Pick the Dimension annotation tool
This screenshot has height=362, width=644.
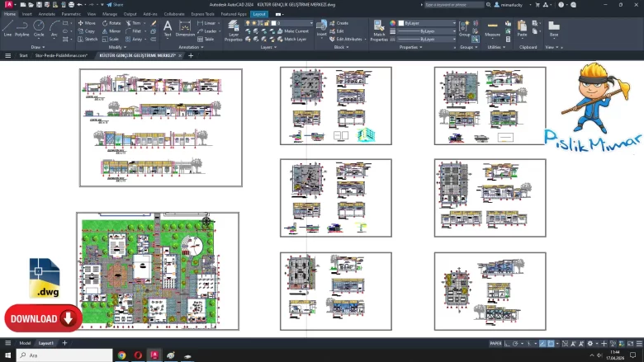tap(185, 29)
